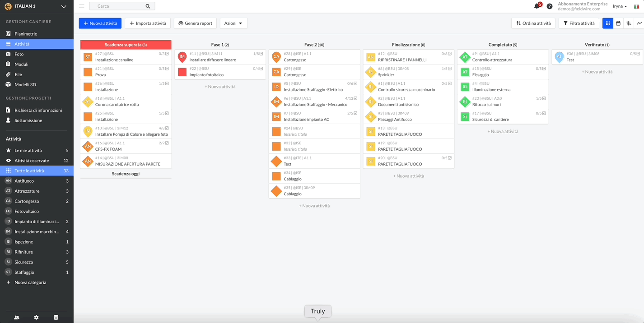The width and height of the screenshot is (644, 323).
Task: Open the Azioni dropdown
Action: coord(233,23)
